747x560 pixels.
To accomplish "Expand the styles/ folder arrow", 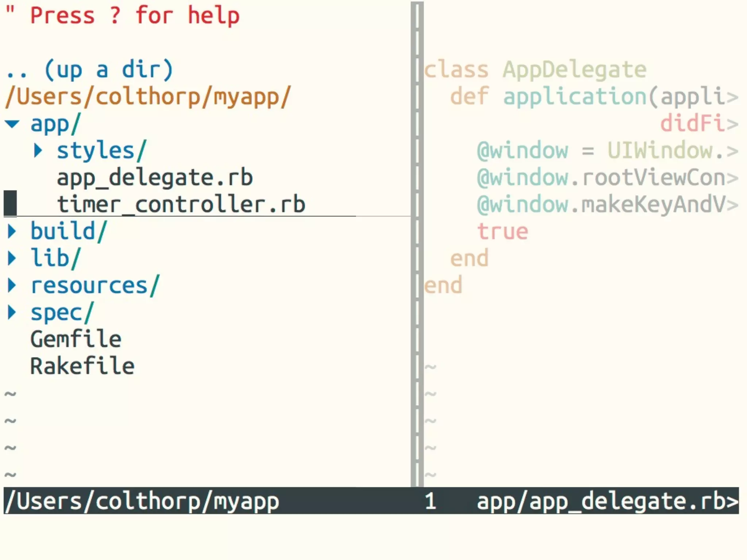I will point(38,151).
